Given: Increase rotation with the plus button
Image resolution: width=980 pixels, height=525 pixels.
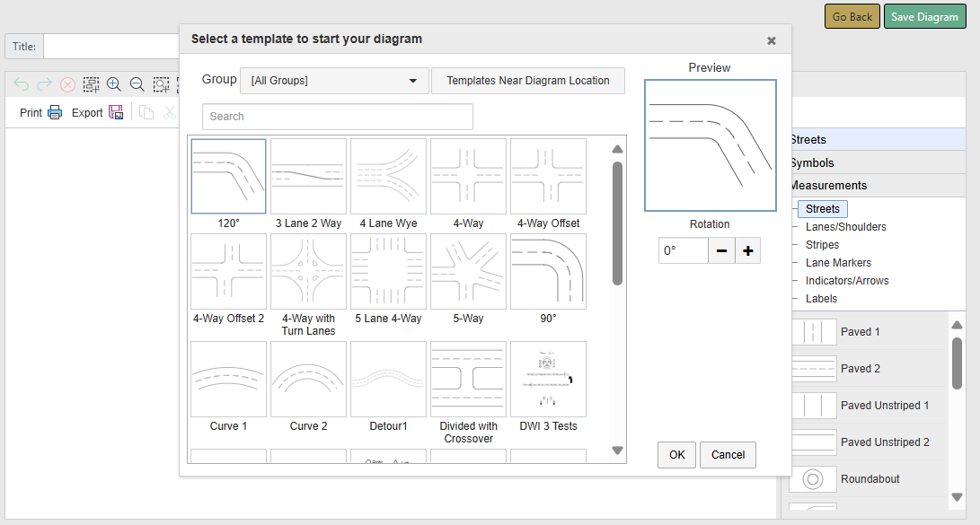Looking at the screenshot, I should (x=747, y=251).
